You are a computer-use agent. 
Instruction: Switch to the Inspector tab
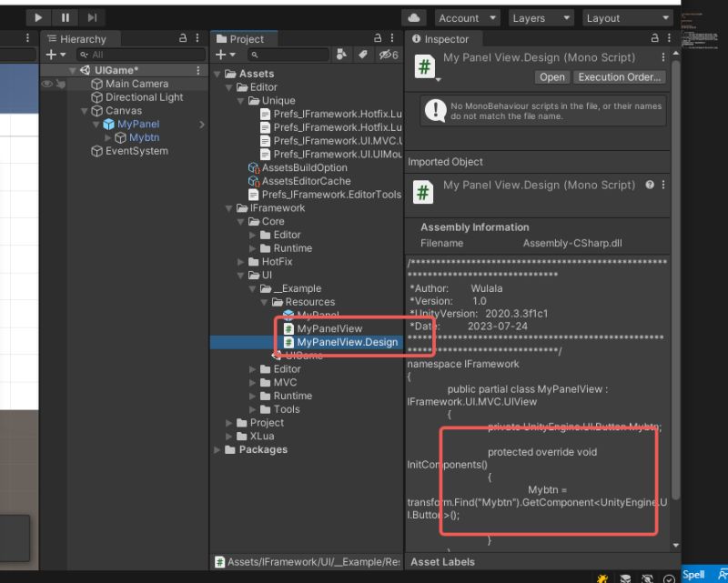click(x=443, y=39)
